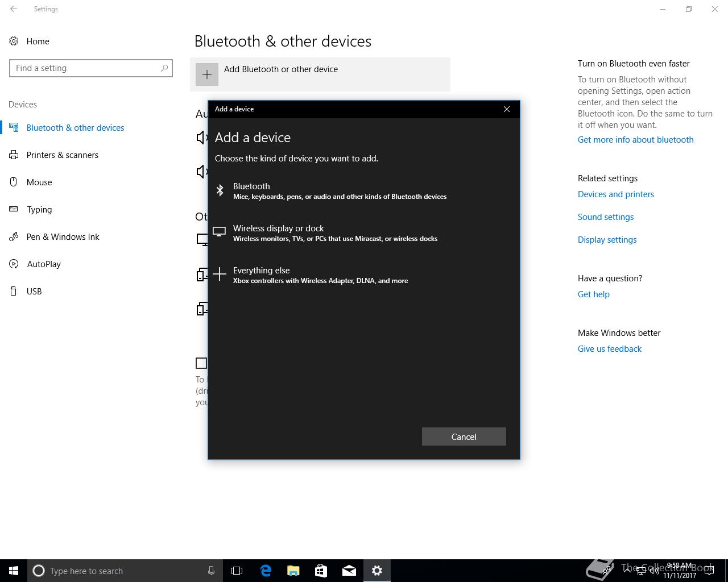This screenshot has width=728, height=582.
Task: Open Display settings link
Action: [607, 240]
